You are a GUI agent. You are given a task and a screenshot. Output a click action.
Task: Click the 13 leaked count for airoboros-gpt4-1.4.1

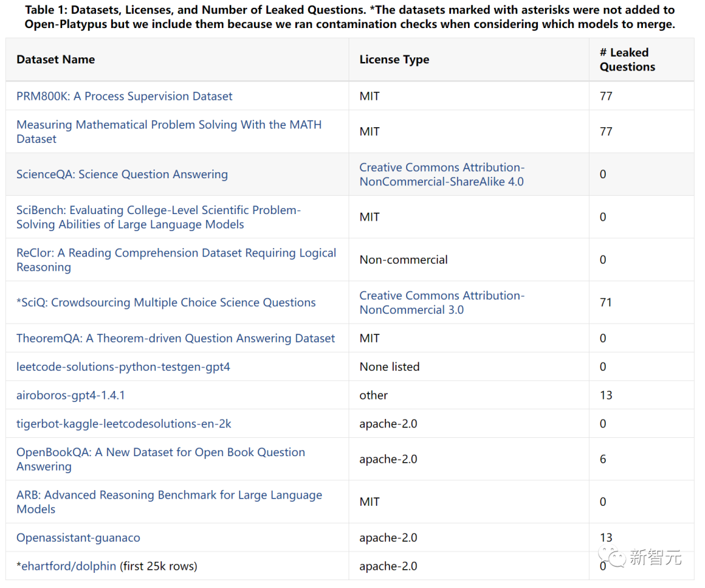pyautogui.click(x=606, y=395)
